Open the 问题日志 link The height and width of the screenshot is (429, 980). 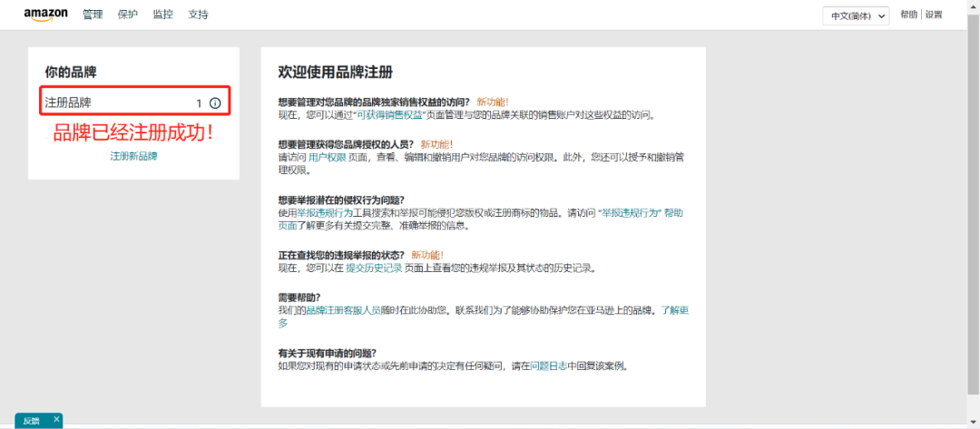pyautogui.click(x=549, y=366)
